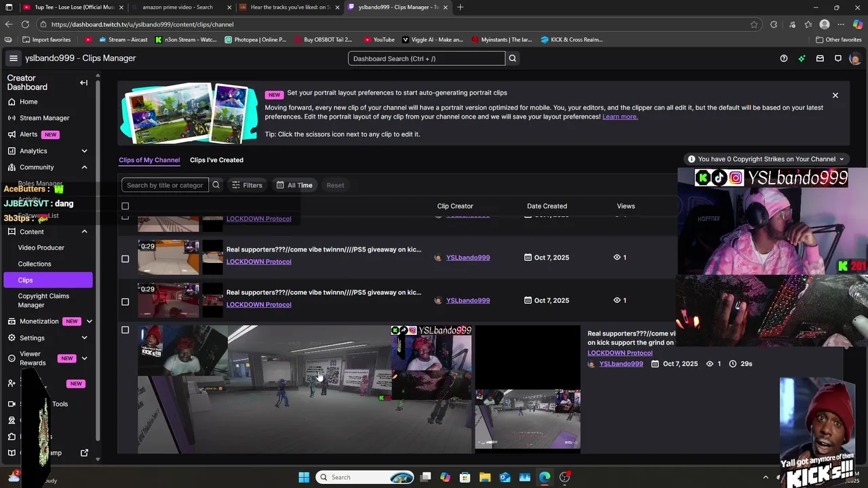Open YSLbando999 creator link in expanded clip
This screenshot has height=488, width=868.
(621, 364)
